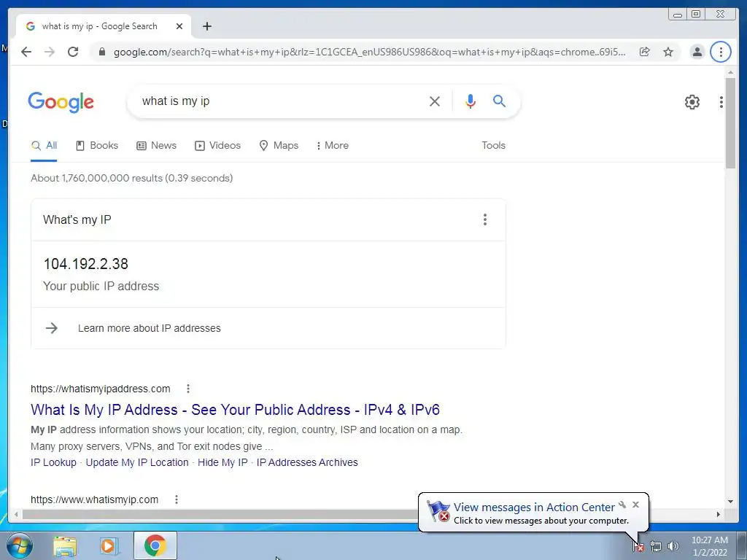
Task: Open options for What's my IP card
Action: click(484, 219)
